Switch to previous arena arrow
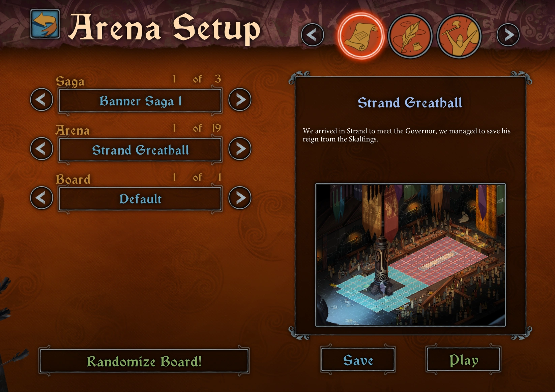Image resolution: width=555 pixels, height=392 pixels. click(41, 149)
